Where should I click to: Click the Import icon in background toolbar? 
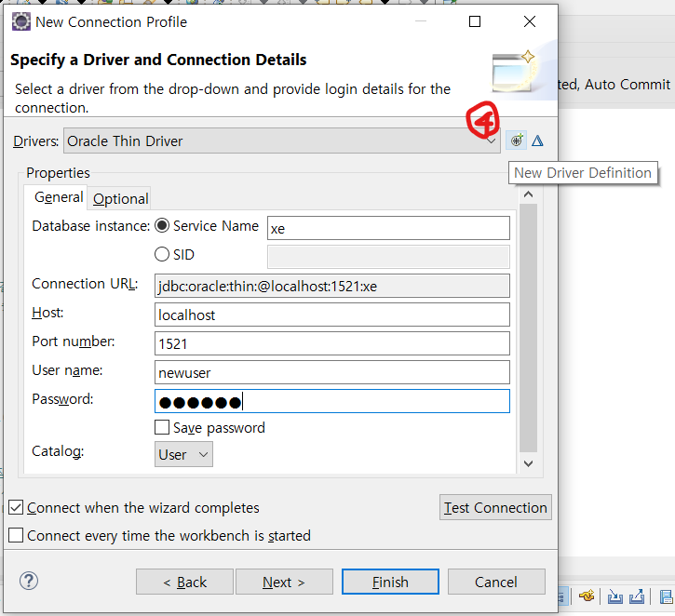615,596
